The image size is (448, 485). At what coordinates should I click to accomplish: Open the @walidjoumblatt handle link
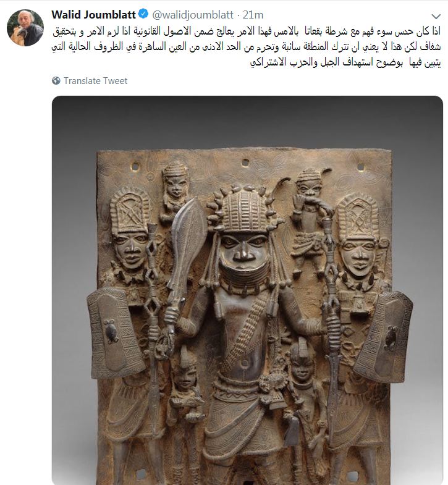coord(193,15)
